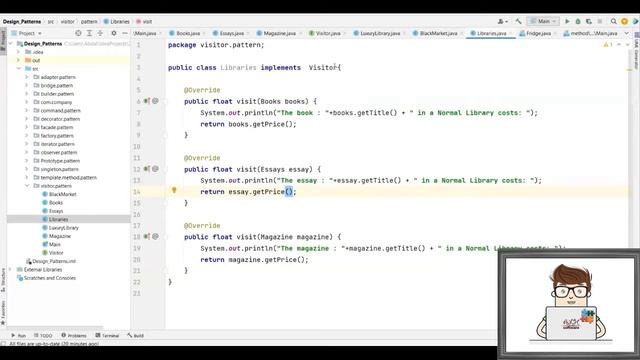The height and width of the screenshot is (360, 640).
Task: Go to the previous highlighted problem up arrow
Action: tap(619, 44)
